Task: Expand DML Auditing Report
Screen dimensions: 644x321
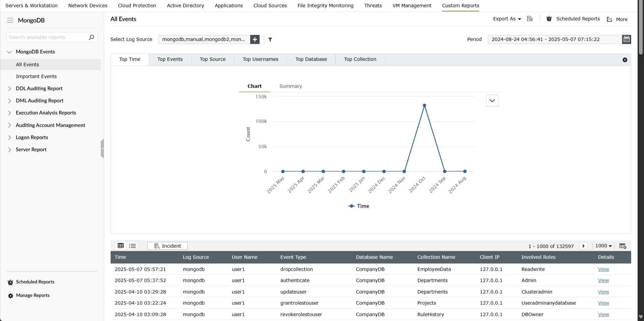Action: (x=9, y=101)
